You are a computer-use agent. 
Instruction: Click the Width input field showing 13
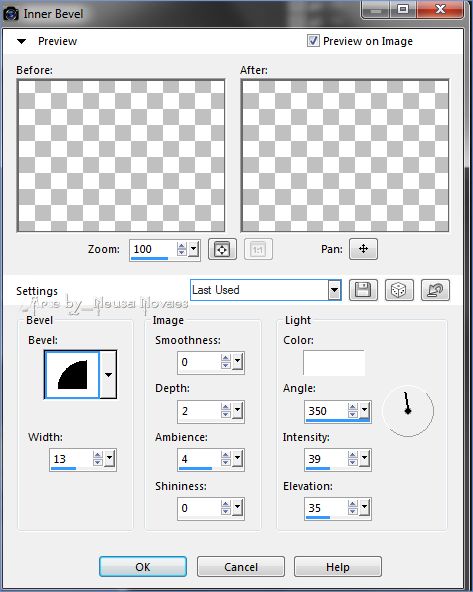tap(71, 459)
